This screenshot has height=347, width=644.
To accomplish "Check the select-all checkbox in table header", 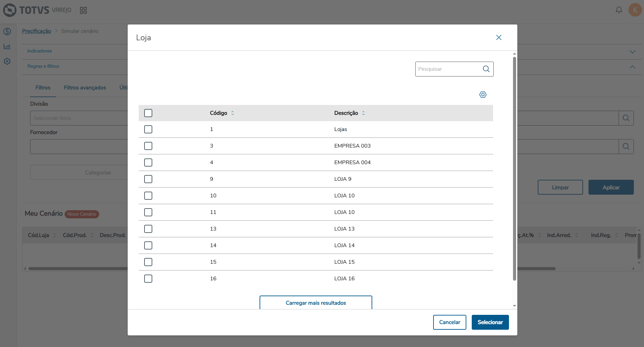I will click(x=148, y=113).
